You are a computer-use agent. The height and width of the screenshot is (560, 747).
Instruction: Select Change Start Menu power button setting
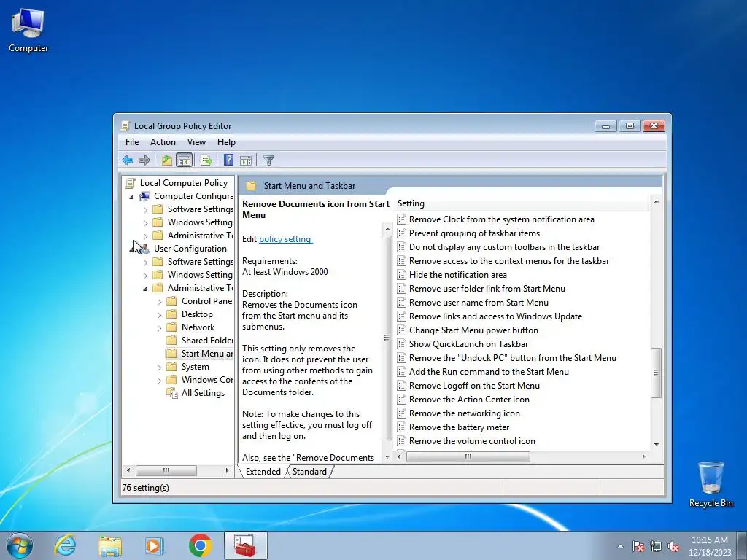pos(473,330)
